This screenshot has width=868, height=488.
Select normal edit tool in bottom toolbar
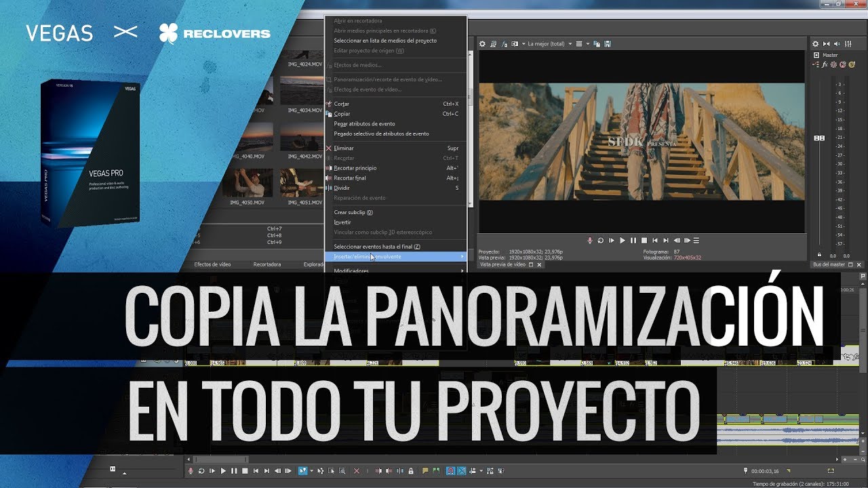coord(303,471)
